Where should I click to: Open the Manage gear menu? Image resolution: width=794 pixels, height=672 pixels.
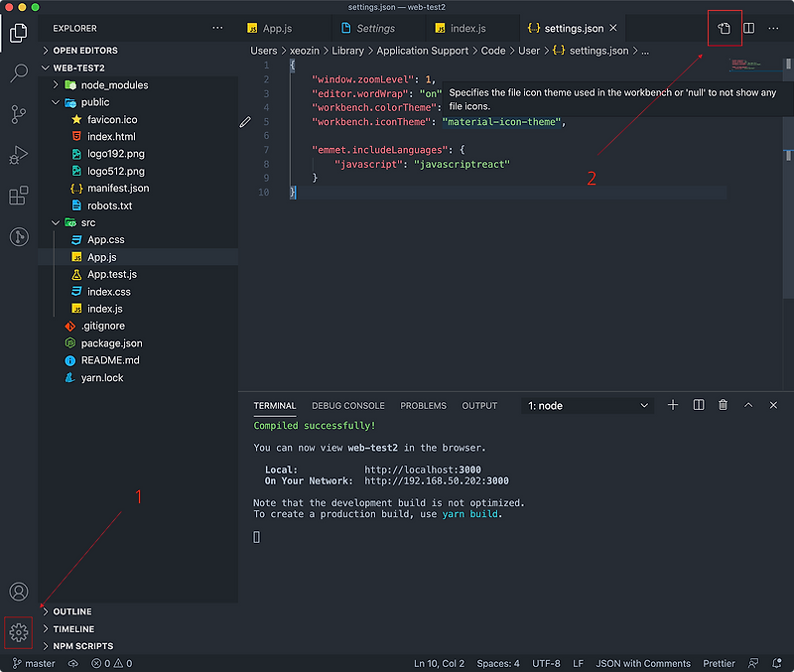18,632
